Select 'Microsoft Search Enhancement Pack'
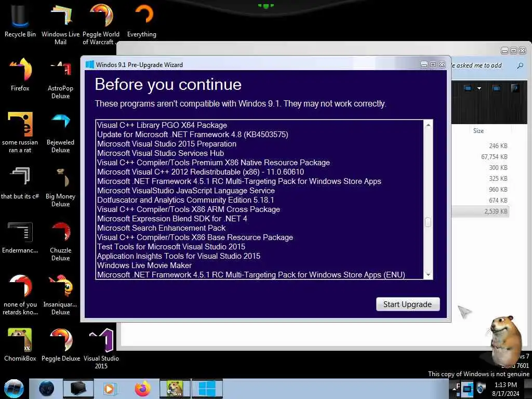 click(162, 228)
